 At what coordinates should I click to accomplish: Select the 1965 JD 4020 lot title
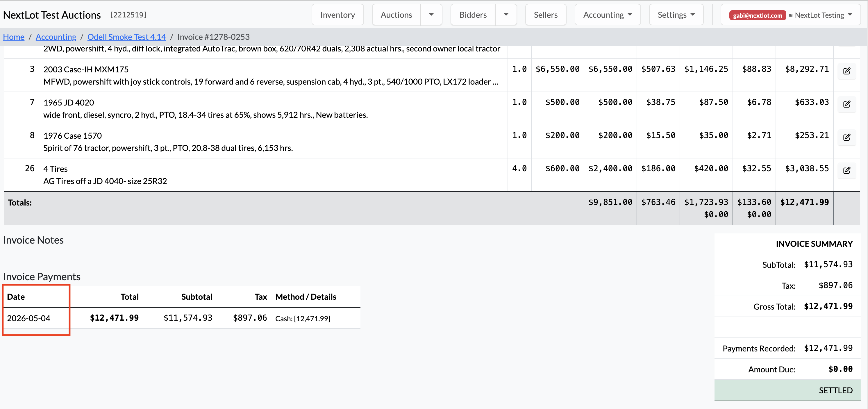coord(69,102)
